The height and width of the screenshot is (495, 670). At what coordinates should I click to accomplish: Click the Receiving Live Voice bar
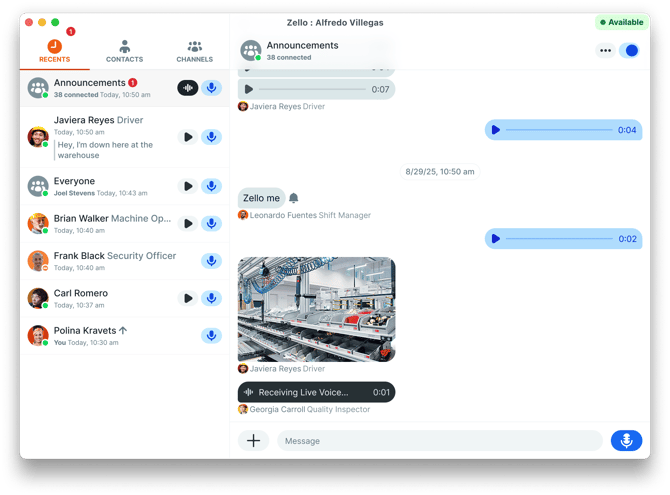tap(317, 392)
